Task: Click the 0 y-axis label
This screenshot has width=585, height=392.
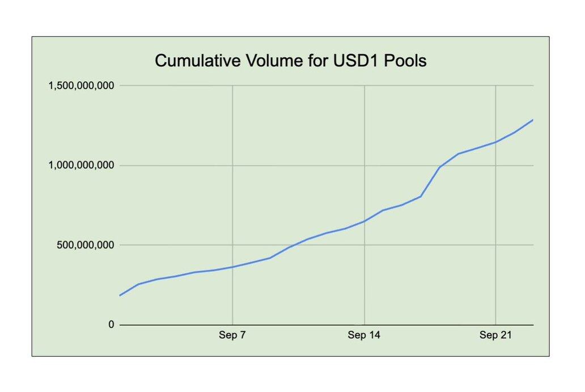Action: (x=111, y=325)
